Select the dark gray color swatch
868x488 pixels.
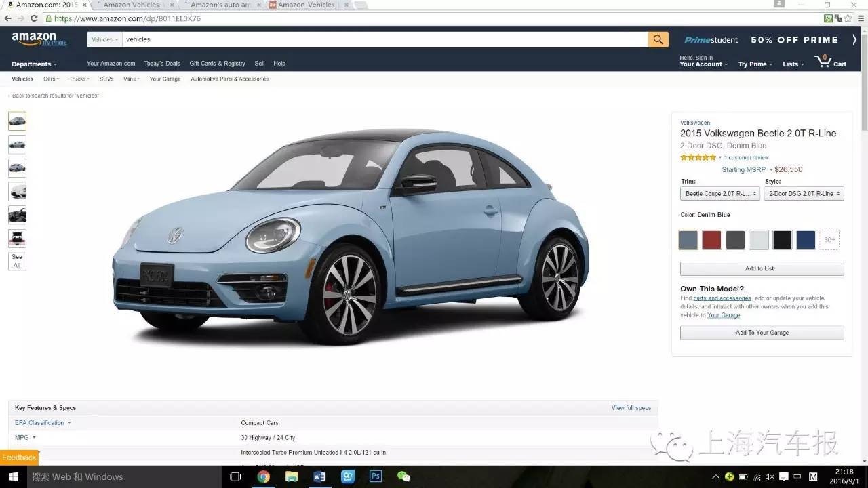click(x=735, y=240)
